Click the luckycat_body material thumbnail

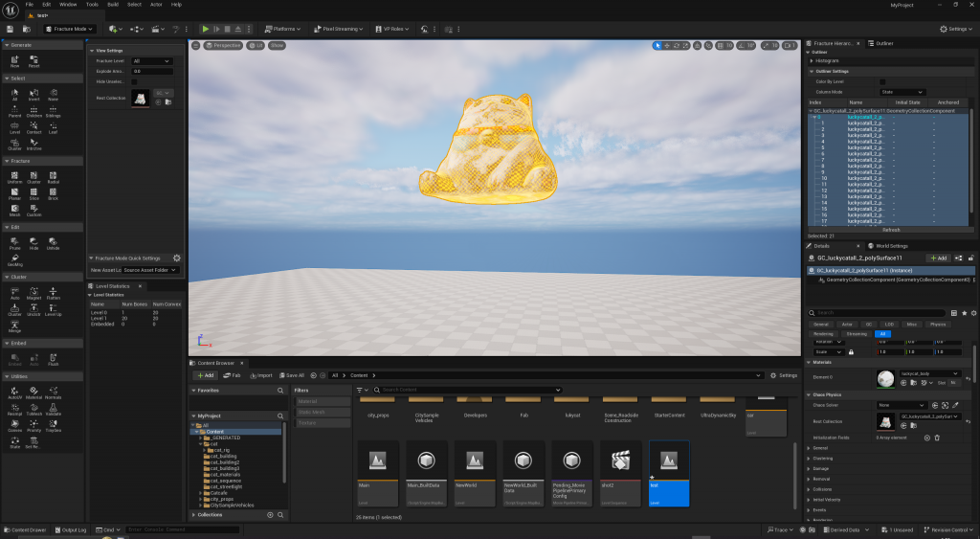pos(885,379)
